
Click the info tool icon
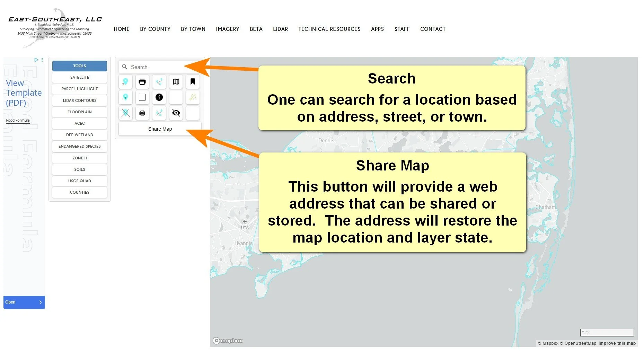click(159, 97)
